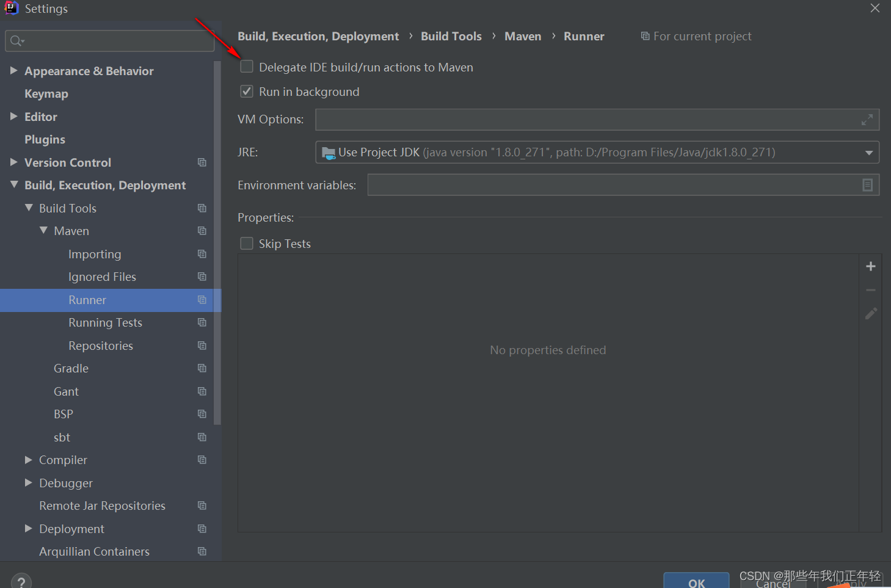
Task: Expand the Debugger settings node
Action: (x=28, y=483)
